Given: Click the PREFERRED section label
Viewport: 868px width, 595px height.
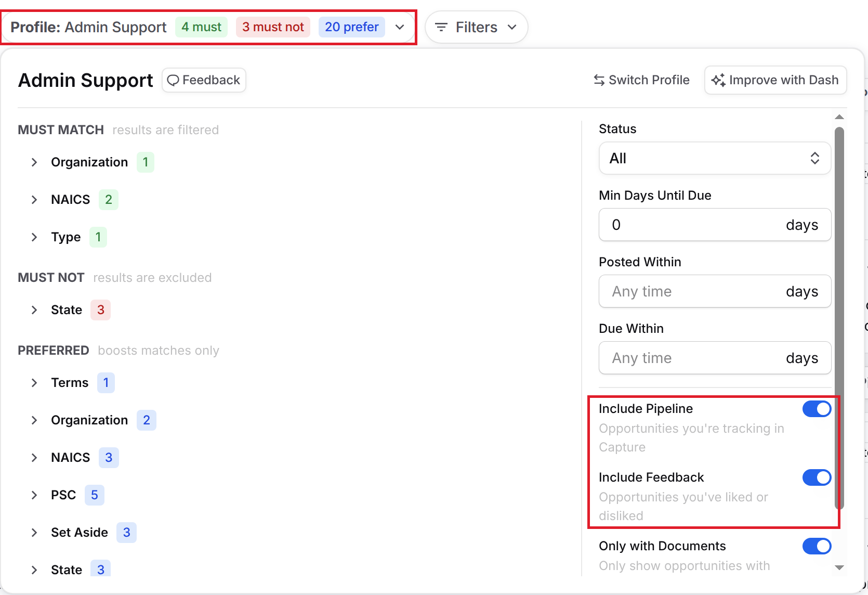Looking at the screenshot, I should [54, 351].
